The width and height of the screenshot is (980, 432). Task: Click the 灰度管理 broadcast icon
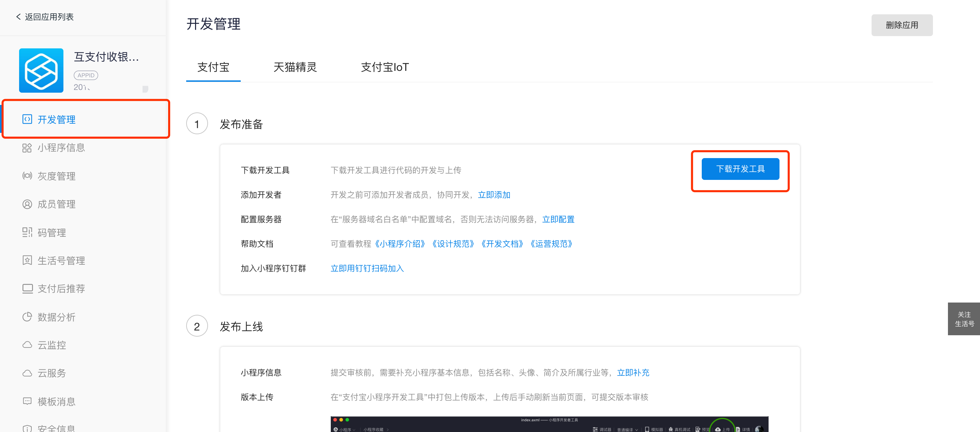tap(27, 176)
